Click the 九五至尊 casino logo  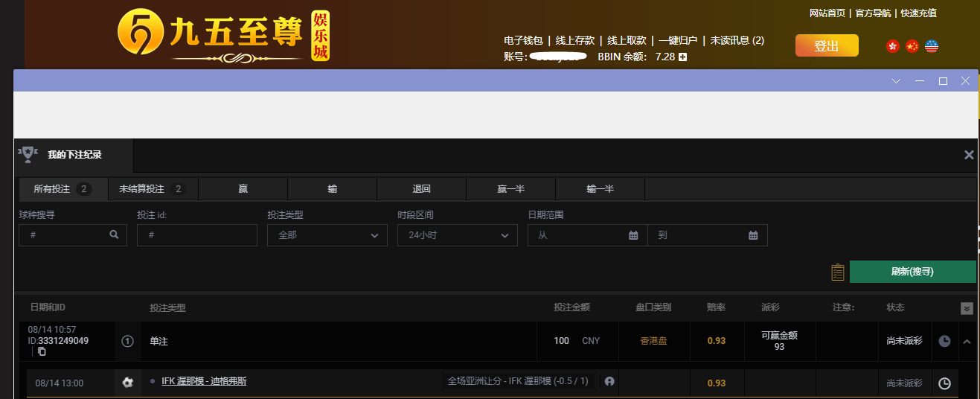tap(223, 36)
